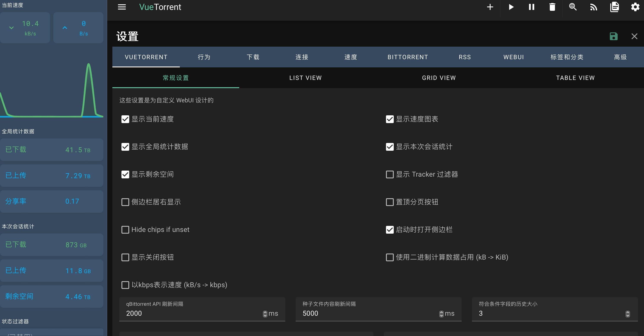Click the 种子文件内容刷新间隔 field

[x=378, y=309]
